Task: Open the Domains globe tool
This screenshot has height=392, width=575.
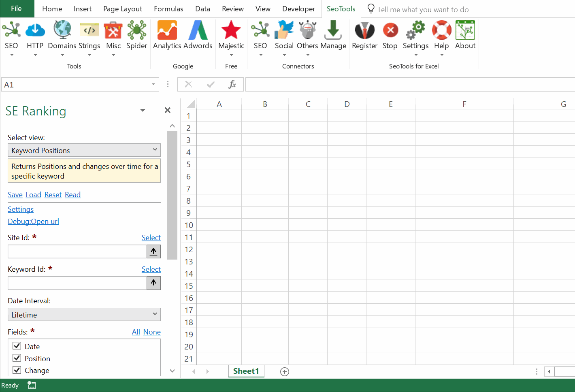Action: pos(62,30)
